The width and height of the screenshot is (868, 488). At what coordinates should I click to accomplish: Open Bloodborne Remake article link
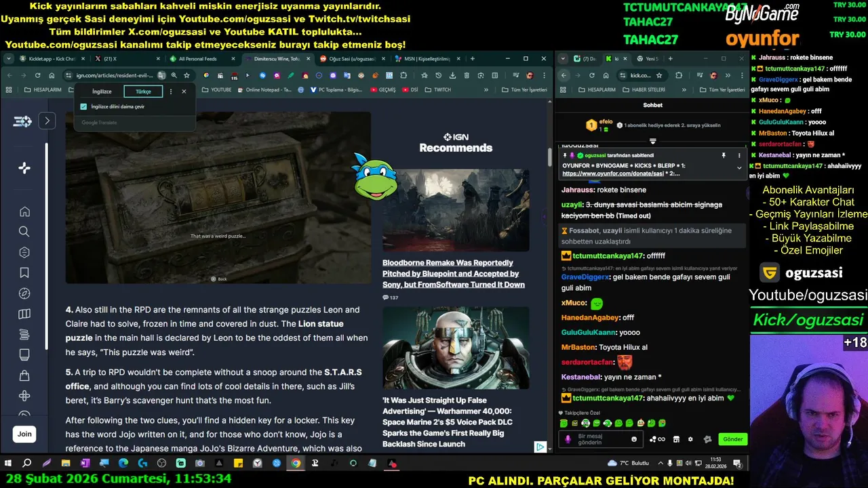pyautogui.click(x=453, y=274)
